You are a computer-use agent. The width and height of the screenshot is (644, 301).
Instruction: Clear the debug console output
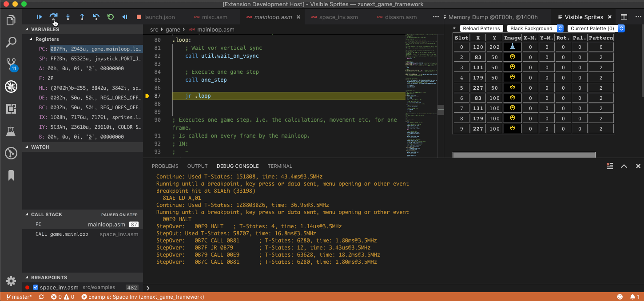click(x=610, y=166)
